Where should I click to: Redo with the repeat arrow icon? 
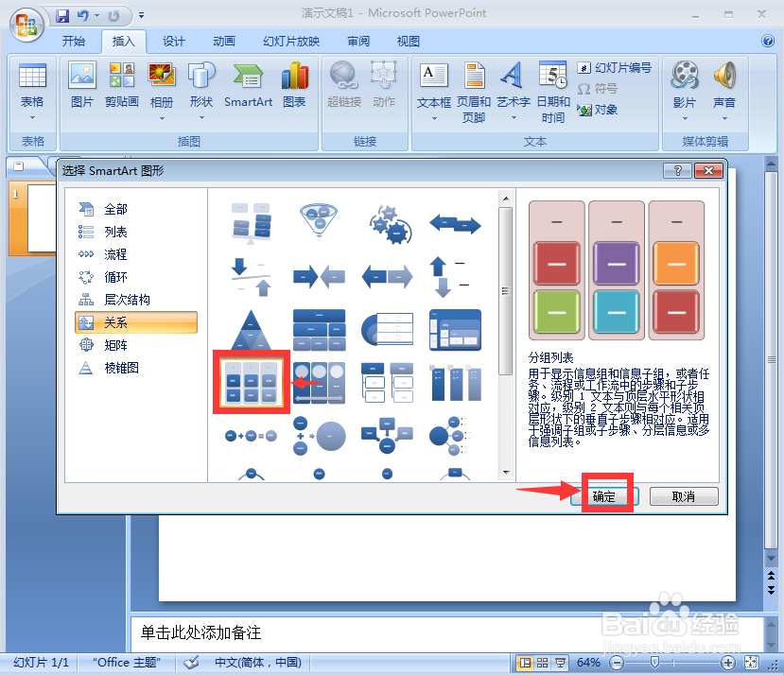coord(114,16)
